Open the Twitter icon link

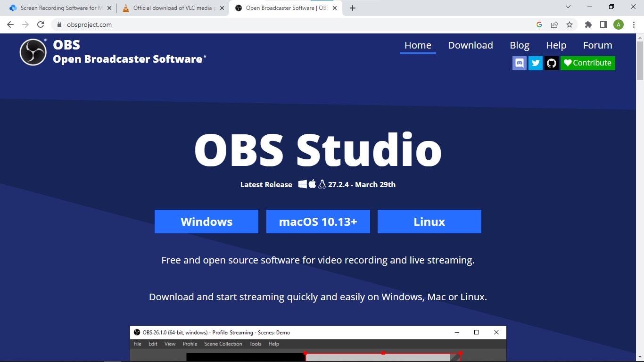(x=536, y=63)
